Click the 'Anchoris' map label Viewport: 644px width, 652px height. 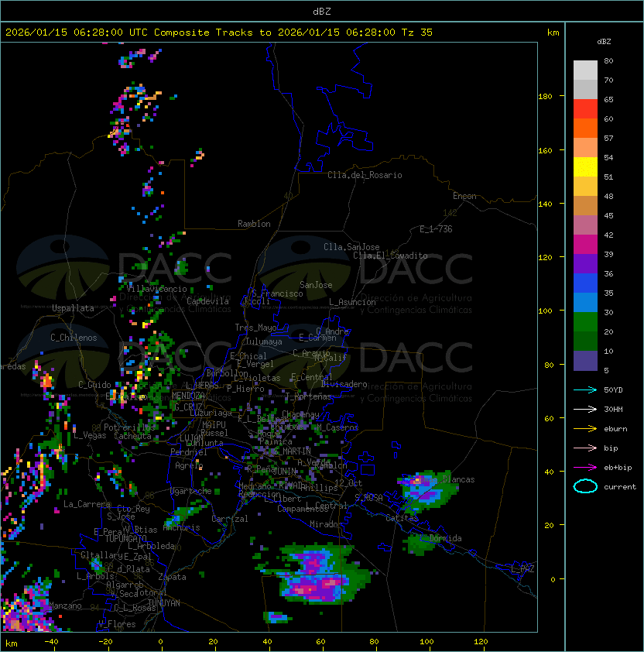pos(181,527)
